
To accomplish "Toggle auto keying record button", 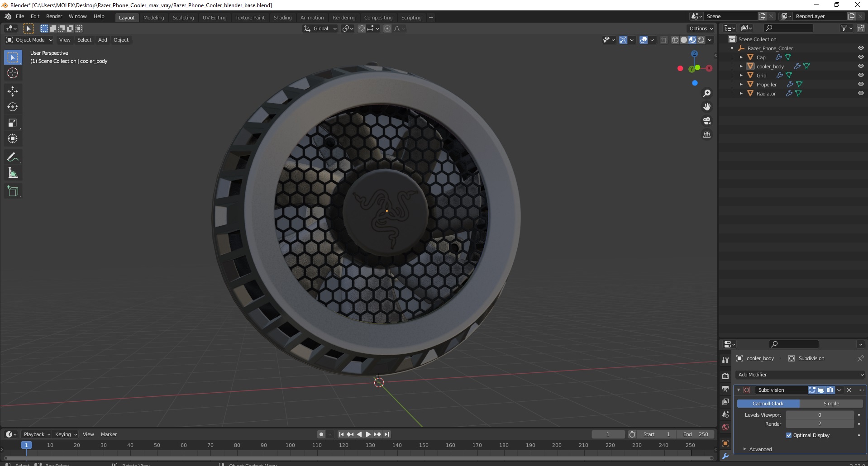I will coord(321,434).
